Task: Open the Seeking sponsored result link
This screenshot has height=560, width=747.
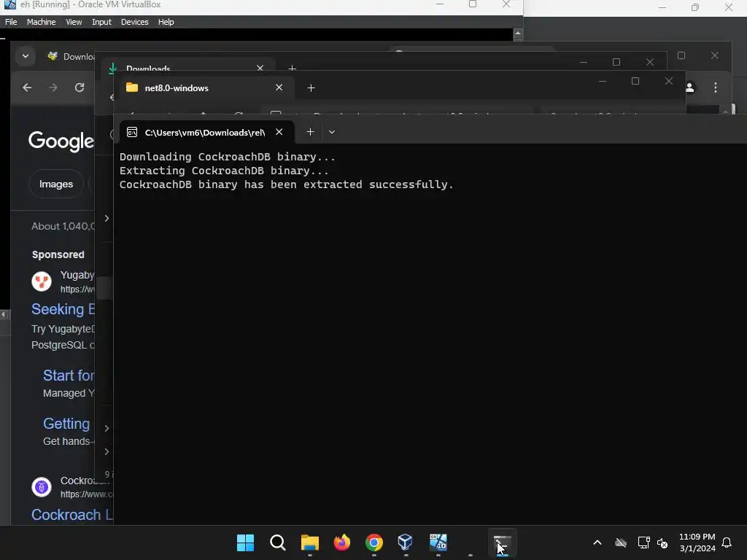Action: click(x=63, y=309)
